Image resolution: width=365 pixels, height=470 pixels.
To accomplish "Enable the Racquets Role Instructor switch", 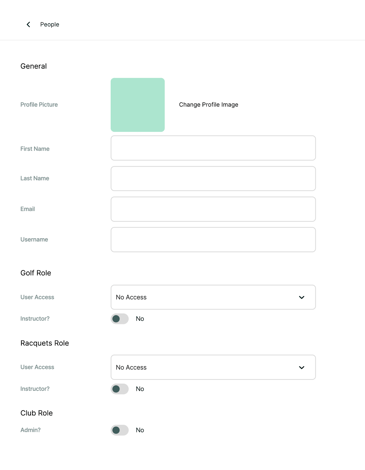I will click(120, 389).
